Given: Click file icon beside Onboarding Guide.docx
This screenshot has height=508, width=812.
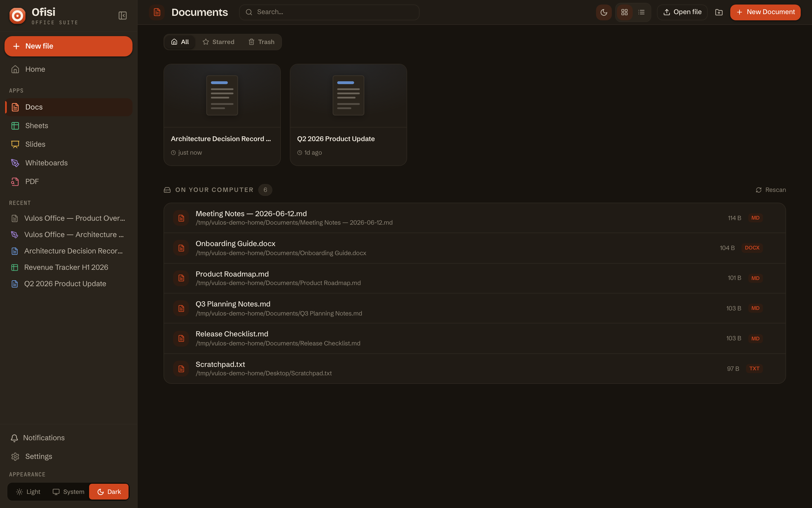Looking at the screenshot, I should pos(181,248).
